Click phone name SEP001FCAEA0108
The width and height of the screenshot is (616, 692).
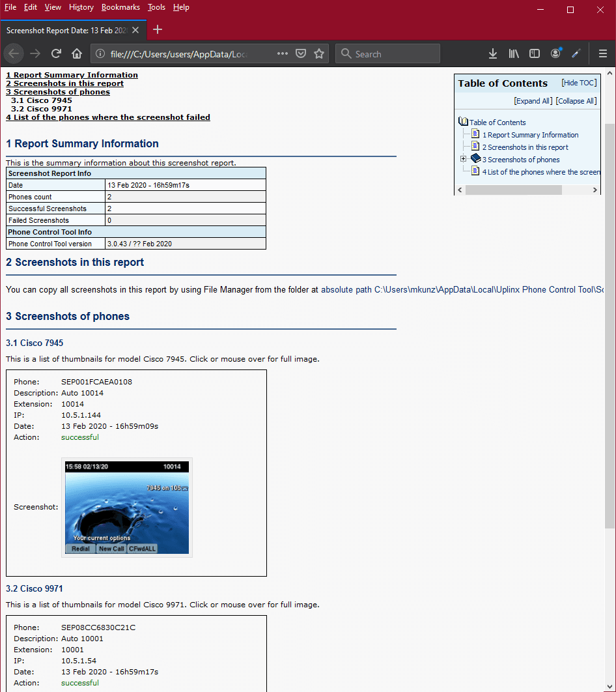click(96, 382)
